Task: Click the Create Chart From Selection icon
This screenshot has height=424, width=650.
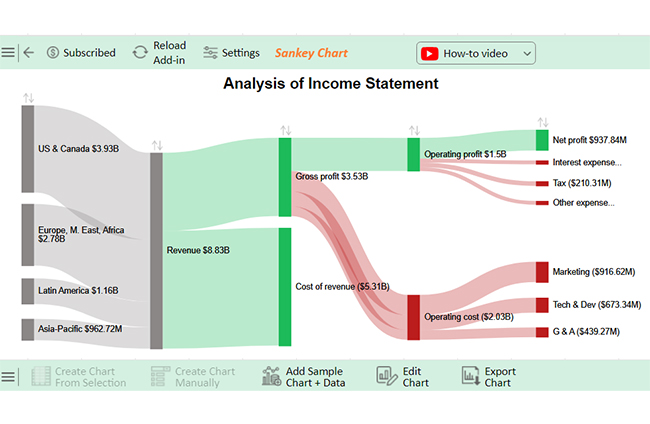Action: (41, 376)
